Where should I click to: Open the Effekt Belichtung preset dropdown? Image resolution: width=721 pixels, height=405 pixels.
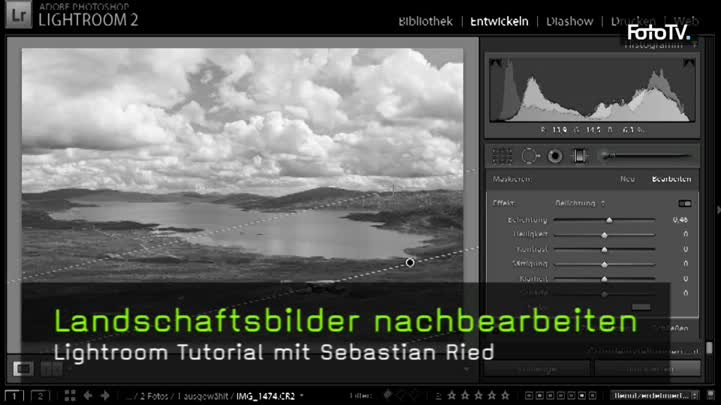point(580,203)
